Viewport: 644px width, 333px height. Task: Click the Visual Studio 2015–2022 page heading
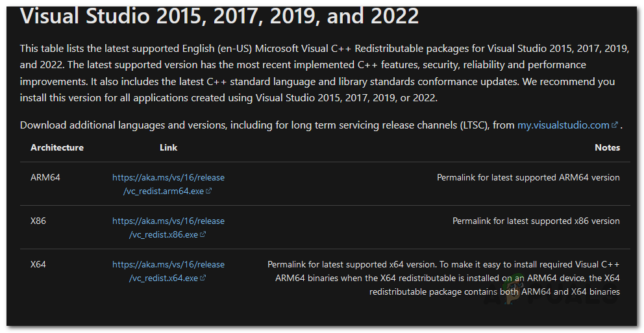pos(219,16)
